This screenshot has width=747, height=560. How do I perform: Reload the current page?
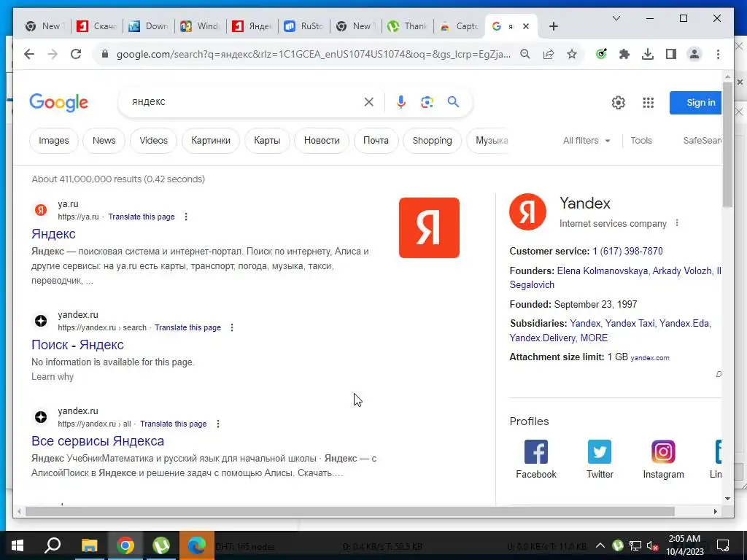coord(76,54)
